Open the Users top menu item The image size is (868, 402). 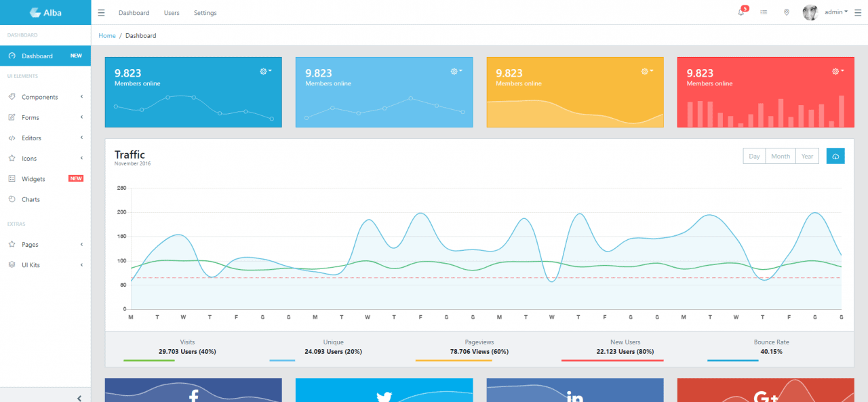coord(172,13)
